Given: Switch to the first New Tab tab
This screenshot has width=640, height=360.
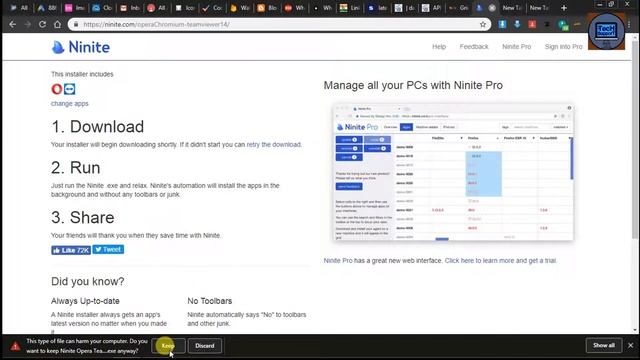Looking at the screenshot, I should (x=512, y=8).
